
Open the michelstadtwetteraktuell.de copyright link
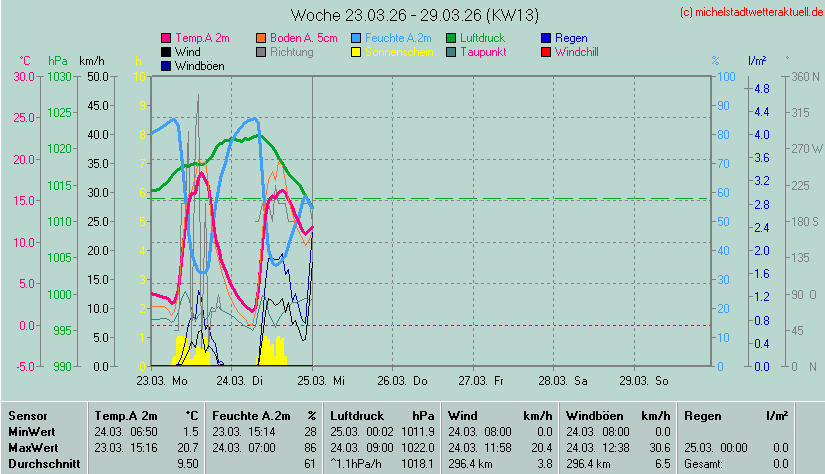[750, 12]
